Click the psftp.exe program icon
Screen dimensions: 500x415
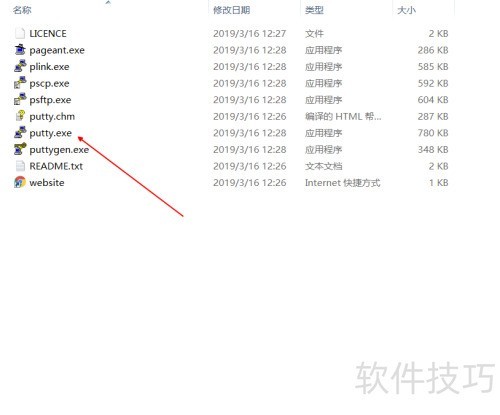20,100
